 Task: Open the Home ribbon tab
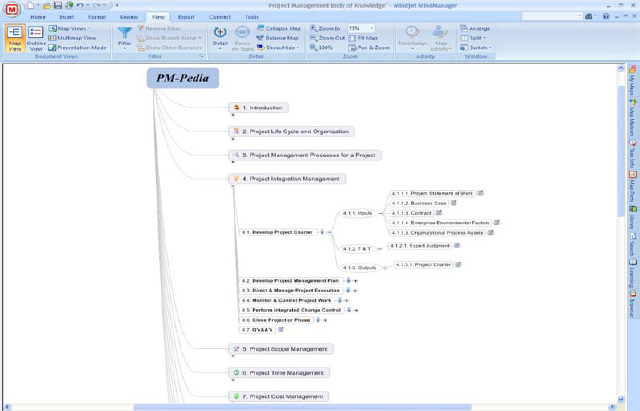coord(38,17)
